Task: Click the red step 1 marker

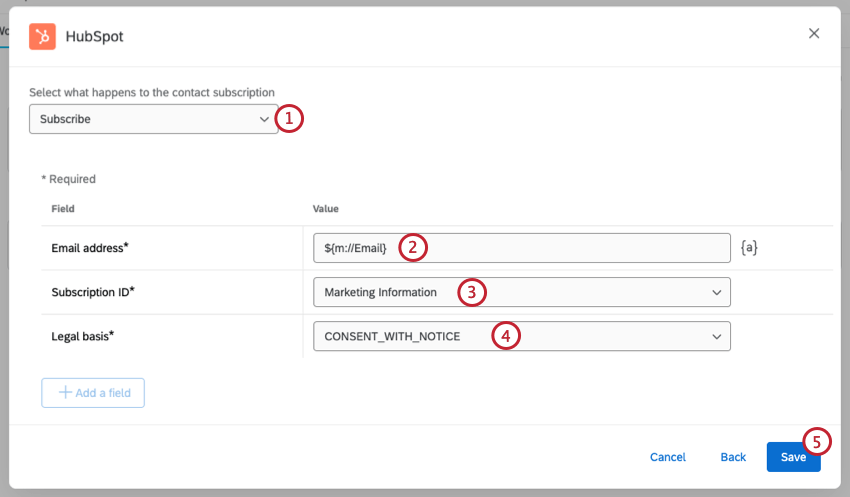Action: [x=288, y=118]
